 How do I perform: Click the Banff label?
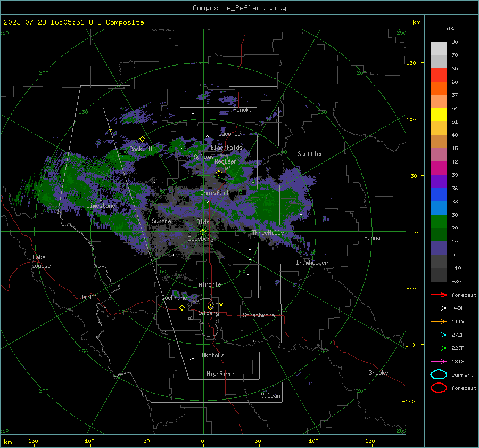point(88,297)
